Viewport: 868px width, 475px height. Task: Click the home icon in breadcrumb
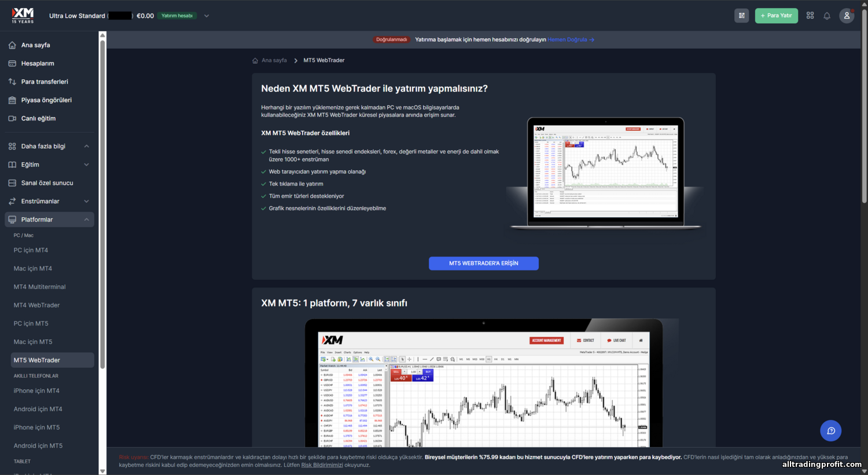[x=255, y=60]
